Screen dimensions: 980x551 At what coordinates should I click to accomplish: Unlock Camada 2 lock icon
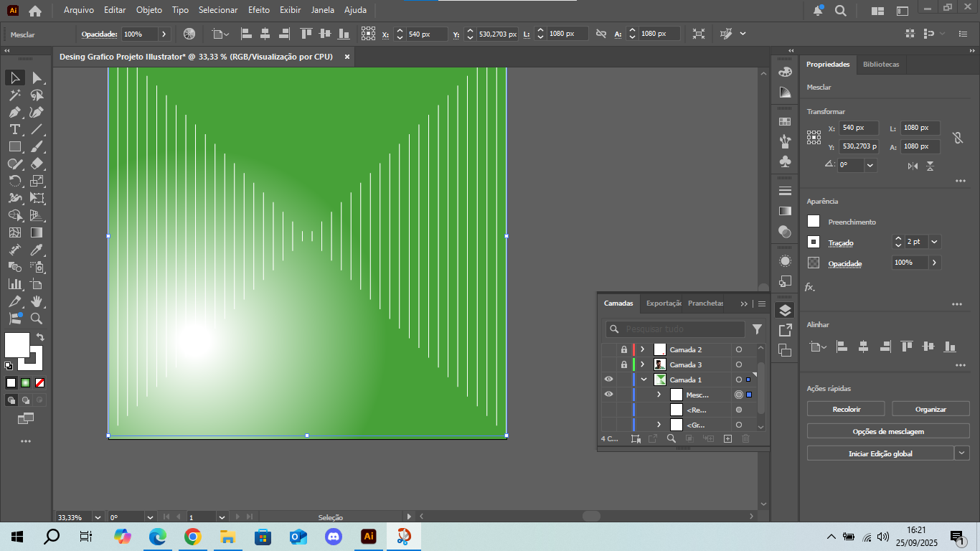(x=624, y=349)
